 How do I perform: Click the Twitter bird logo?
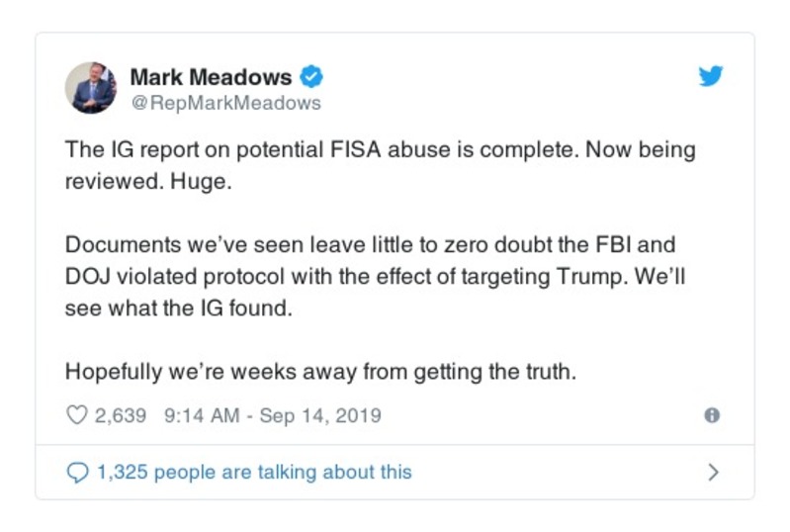point(711,77)
